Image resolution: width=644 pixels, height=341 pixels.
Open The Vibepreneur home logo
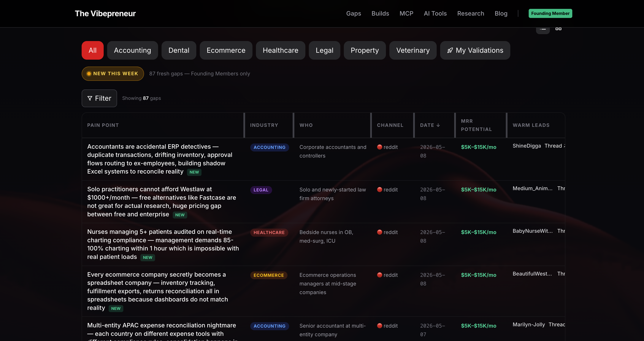[105, 14]
